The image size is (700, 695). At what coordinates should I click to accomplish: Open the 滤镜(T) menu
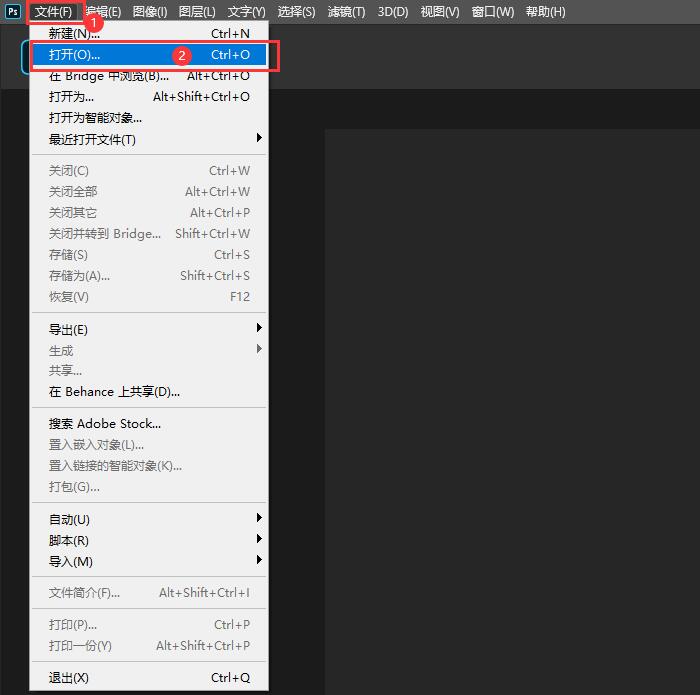tap(346, 12)
